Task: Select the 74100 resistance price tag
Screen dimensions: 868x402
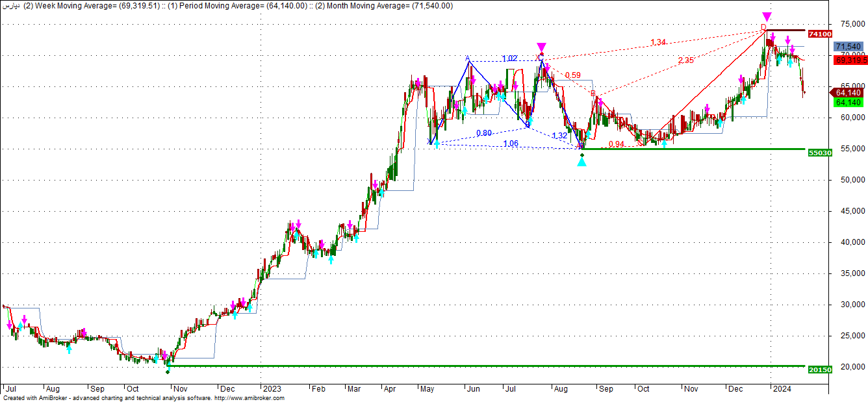Action: [821, 34]
